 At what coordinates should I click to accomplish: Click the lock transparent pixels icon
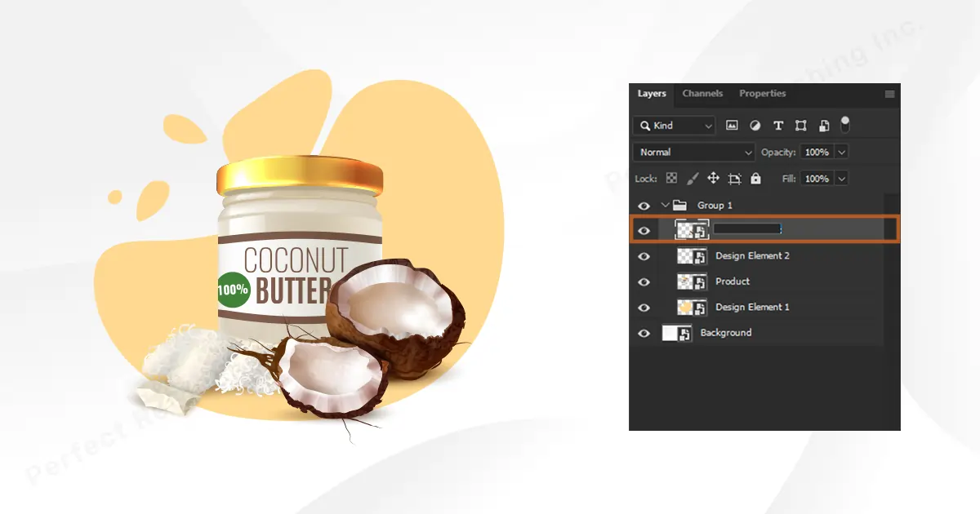point(672,179)
